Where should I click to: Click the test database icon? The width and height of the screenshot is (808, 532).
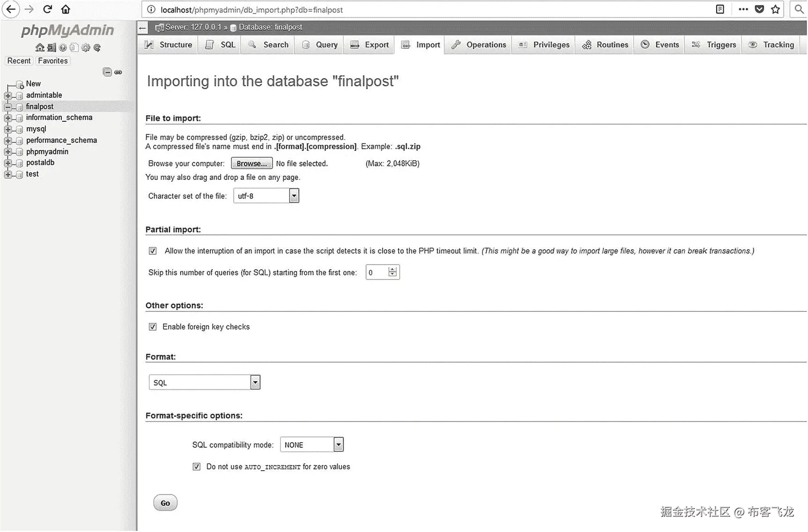point(19,174)
